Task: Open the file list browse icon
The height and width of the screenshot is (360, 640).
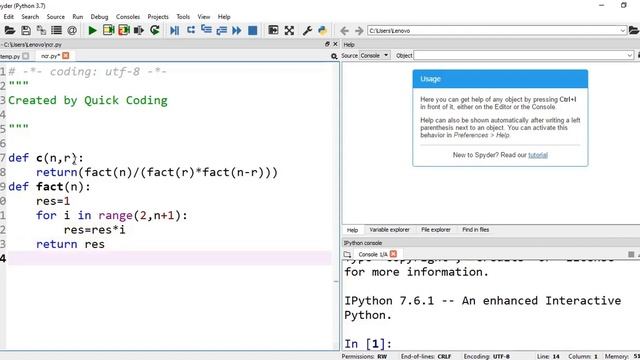Action: pos(56,30)
